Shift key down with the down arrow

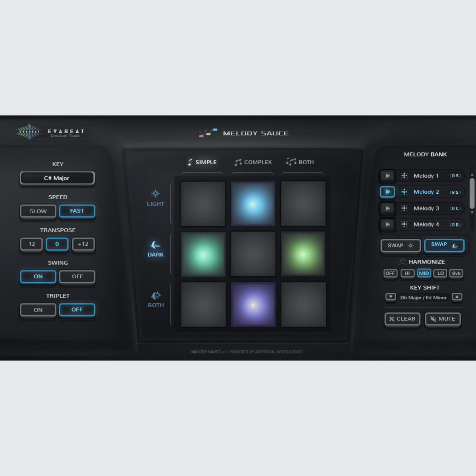click(x=391, y=297)
